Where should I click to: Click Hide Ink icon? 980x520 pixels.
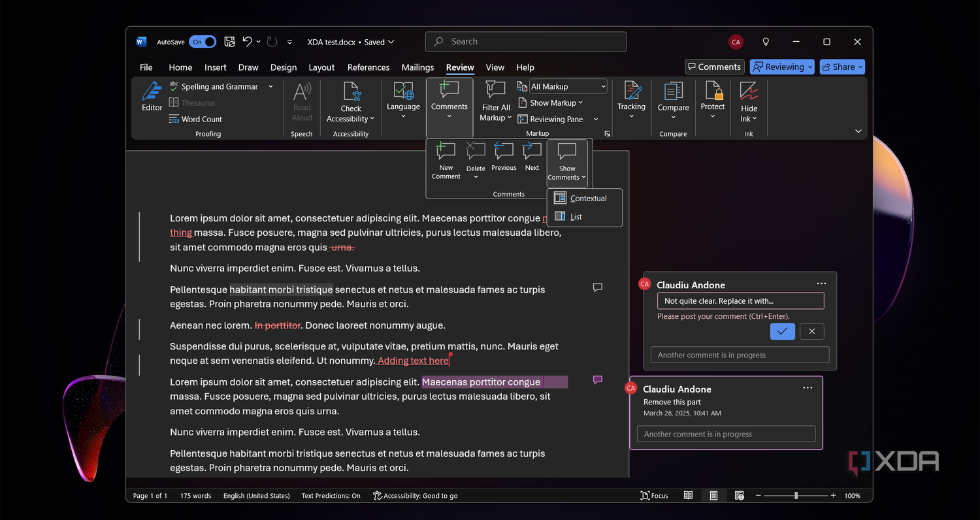pos(749,91)
